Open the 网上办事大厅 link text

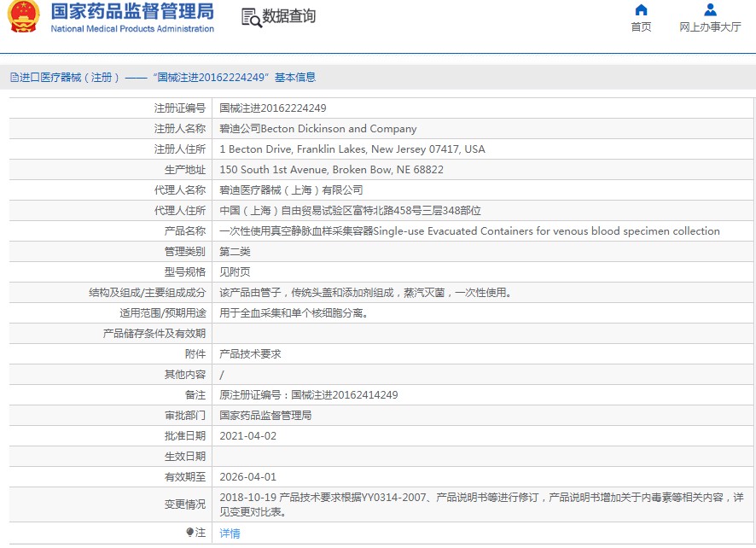tap(710, 27)
